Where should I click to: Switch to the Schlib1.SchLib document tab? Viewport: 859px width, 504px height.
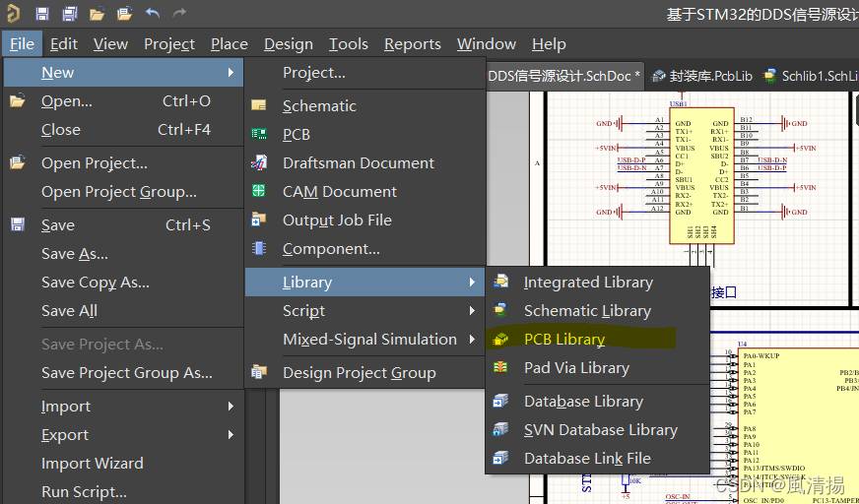[811, 76]
